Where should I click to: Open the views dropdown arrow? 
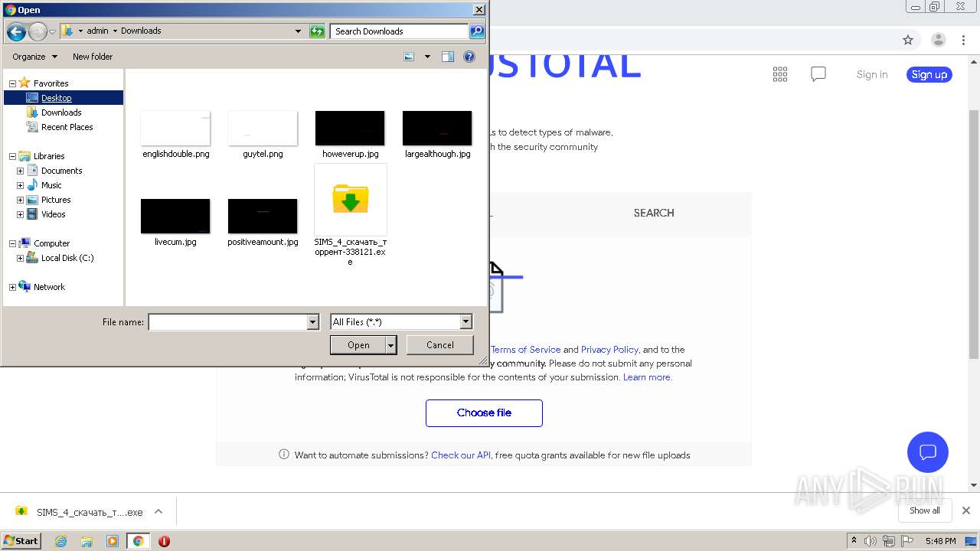pyautogui.click(x=427, y=57)
